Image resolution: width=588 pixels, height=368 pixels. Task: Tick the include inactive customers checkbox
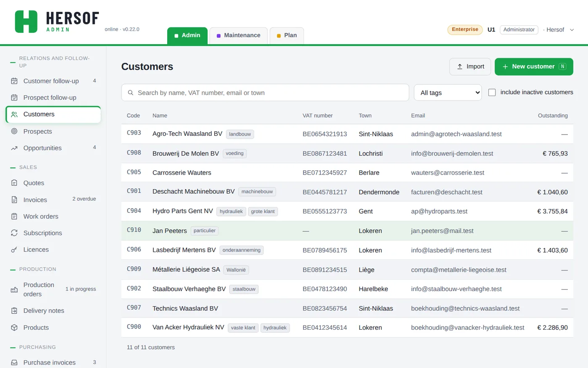tap(492, 93)
